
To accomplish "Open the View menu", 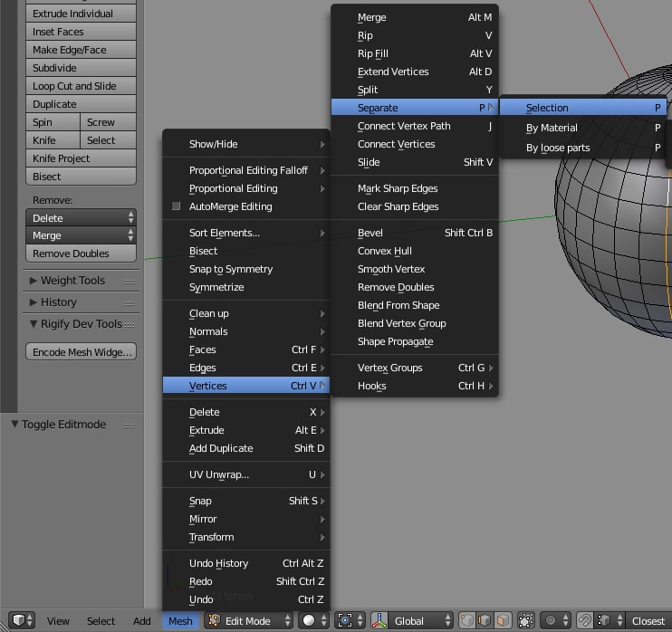I will [58, 620].
